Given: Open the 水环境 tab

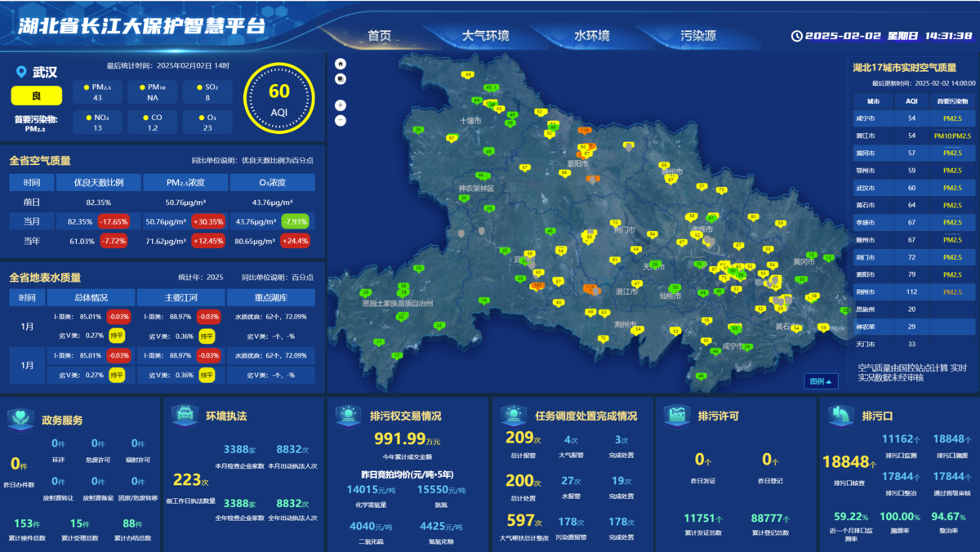Looking at the screenshot, I should [x=591, y=36].
